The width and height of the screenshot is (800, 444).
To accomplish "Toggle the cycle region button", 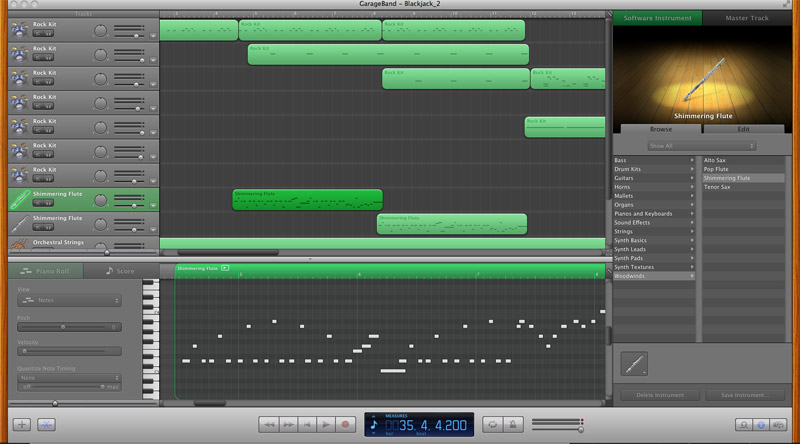I will pyautogui.click(x=492, y=425).
